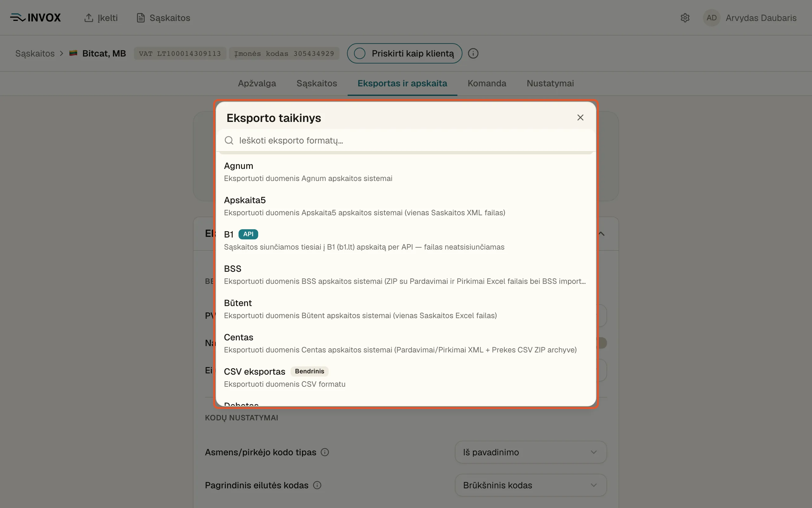Toggle Priskirti kaip klientą

tap(404, 53)
